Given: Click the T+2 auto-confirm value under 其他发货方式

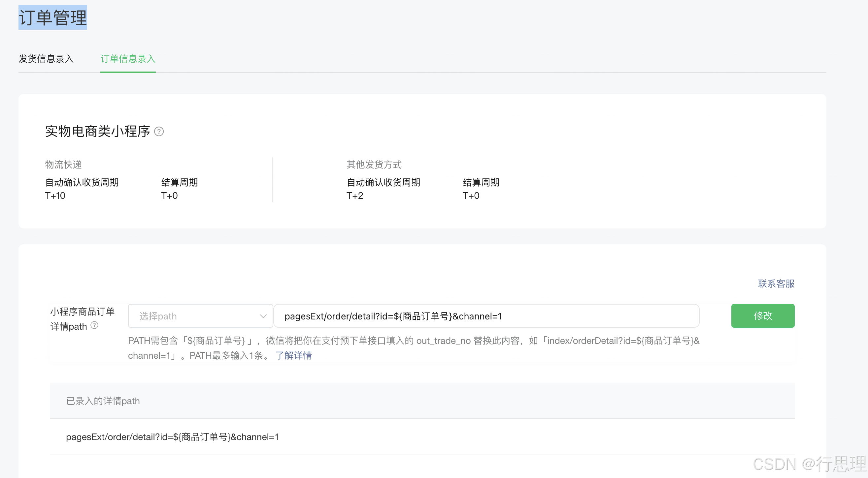Looking at the screenshot, I should [x=355, y=195].
